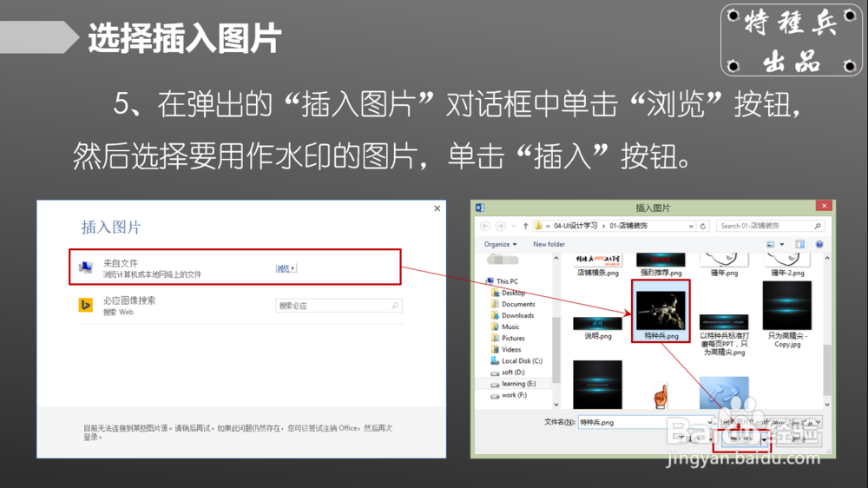Click the 浏览 browse link in Insert Pictures
The height and width of the screenshot is (488, 868).
coord(286,268)
